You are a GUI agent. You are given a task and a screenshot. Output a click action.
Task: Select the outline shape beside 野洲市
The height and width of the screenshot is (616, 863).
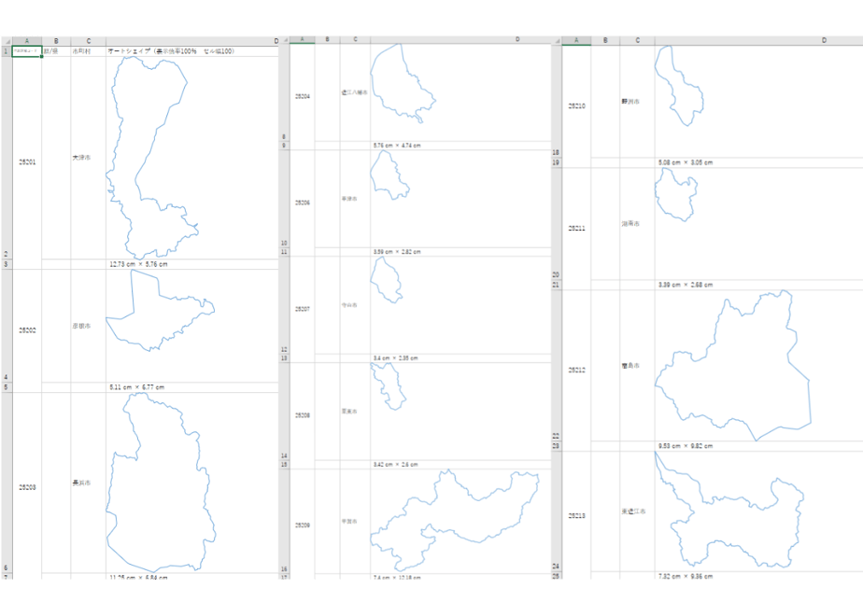680,88
